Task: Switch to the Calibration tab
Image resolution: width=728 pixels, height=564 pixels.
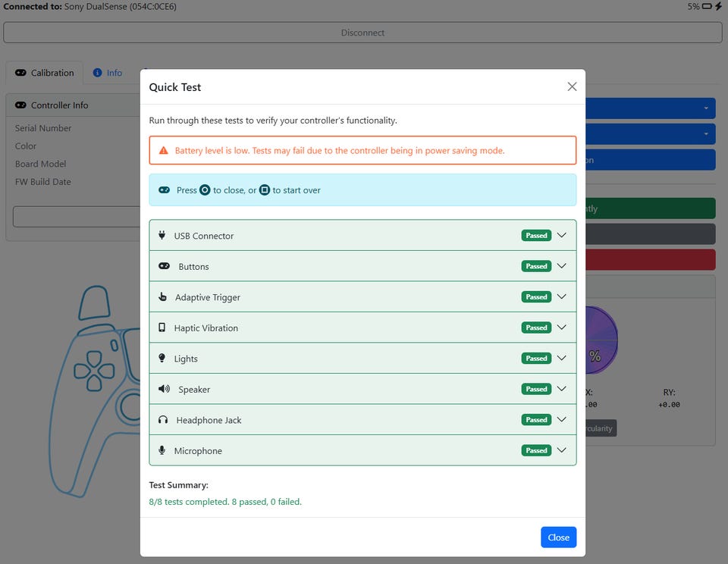Action: [45, 73]
